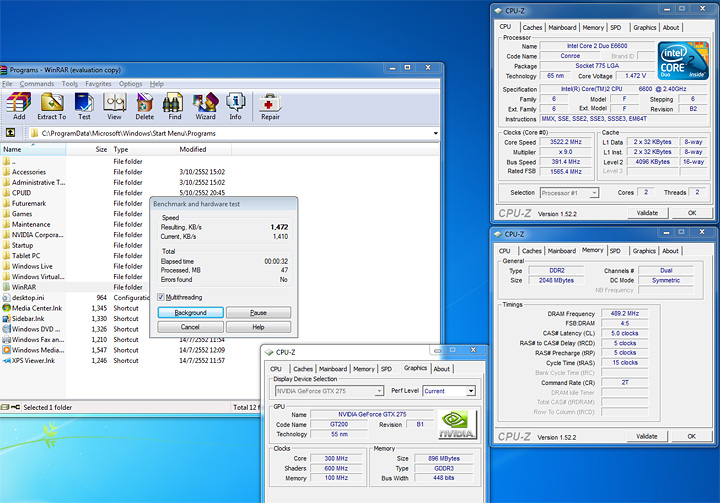Open the Favorites menu
This screenshot has height=503, width=720.
pos(98,84)
